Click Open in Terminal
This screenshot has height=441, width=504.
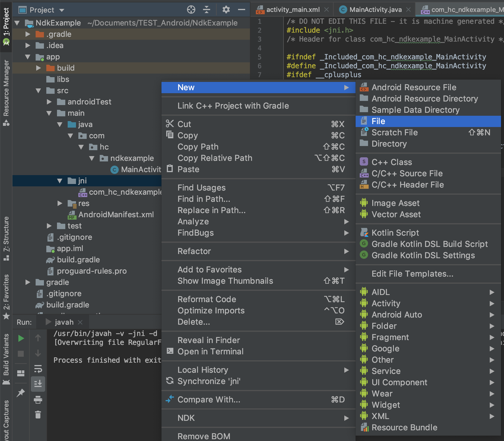[258, 351]
